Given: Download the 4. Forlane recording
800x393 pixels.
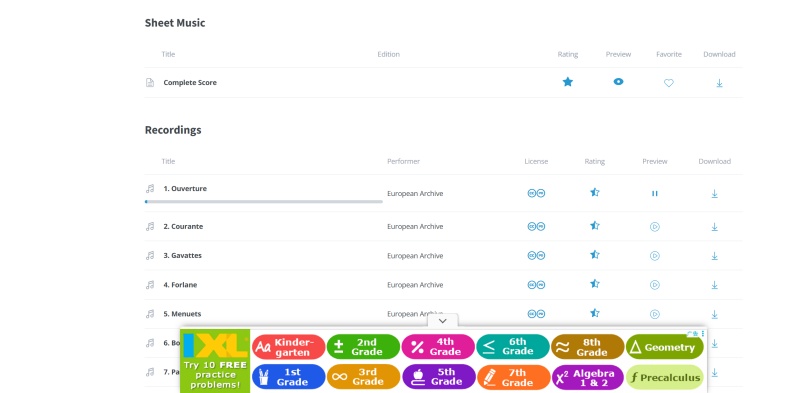Looking at the screenshot, I should 715,285.
